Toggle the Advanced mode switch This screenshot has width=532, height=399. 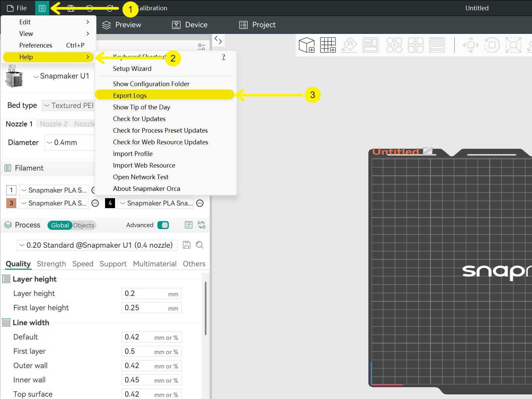point(163,225)
